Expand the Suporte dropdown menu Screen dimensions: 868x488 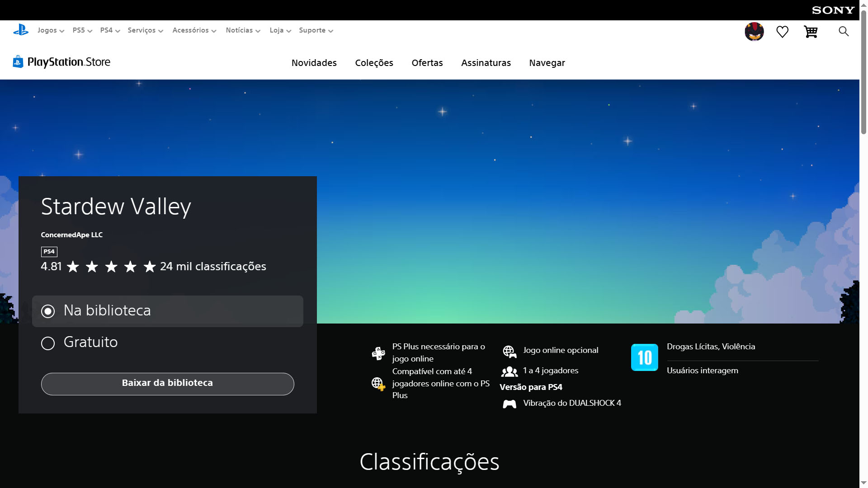point(316,30)
